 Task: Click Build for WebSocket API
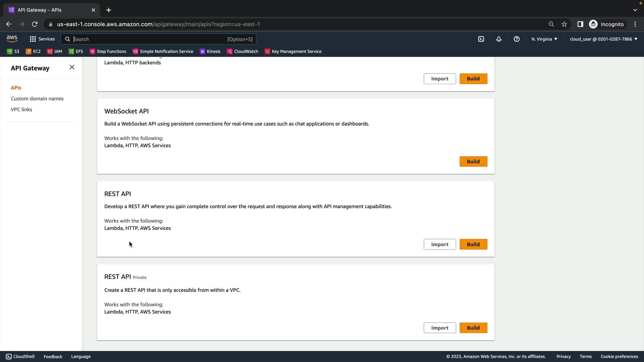click(473, 162)
